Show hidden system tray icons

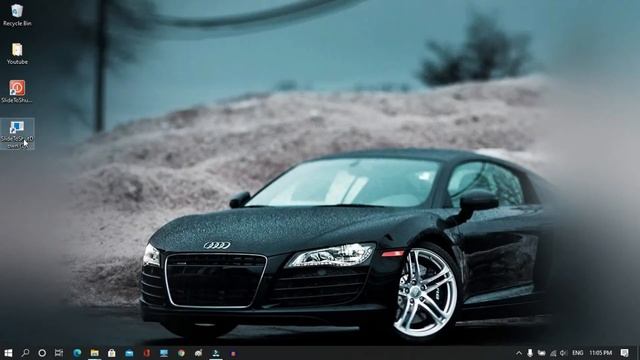pyautogui.click(x=519, y=353)
